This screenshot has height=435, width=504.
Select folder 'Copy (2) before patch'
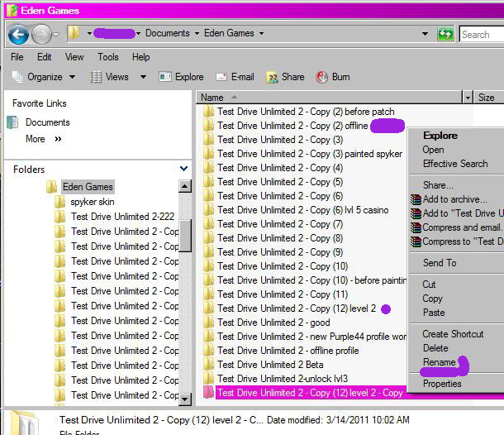click(306, 112)
